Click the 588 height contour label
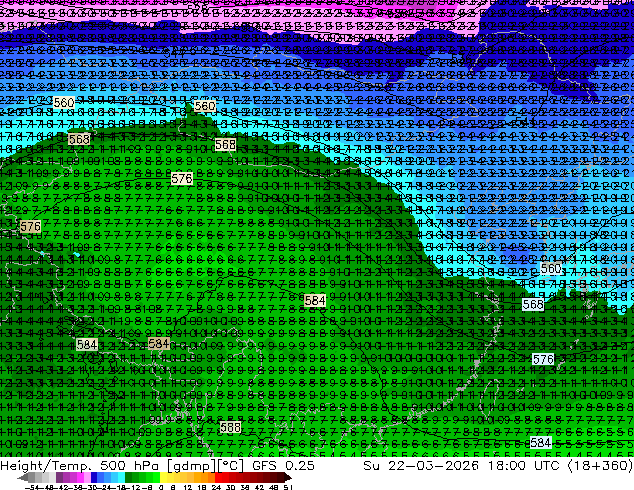Screen dimensions: 634x490 230,427
